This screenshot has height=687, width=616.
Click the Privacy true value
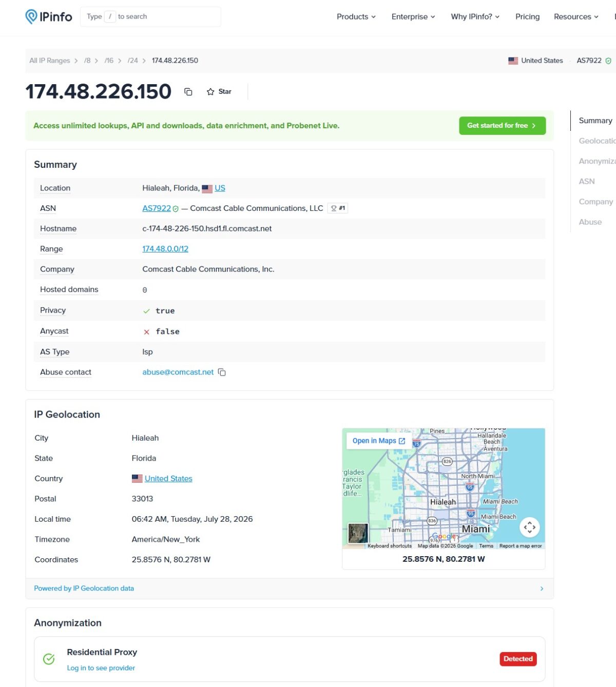tap(165, 311)
